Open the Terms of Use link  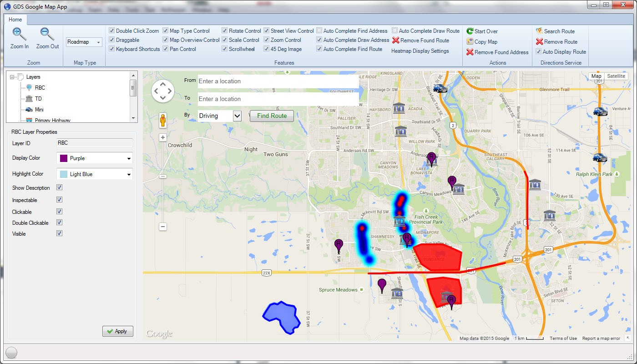[x=563, y=339]
